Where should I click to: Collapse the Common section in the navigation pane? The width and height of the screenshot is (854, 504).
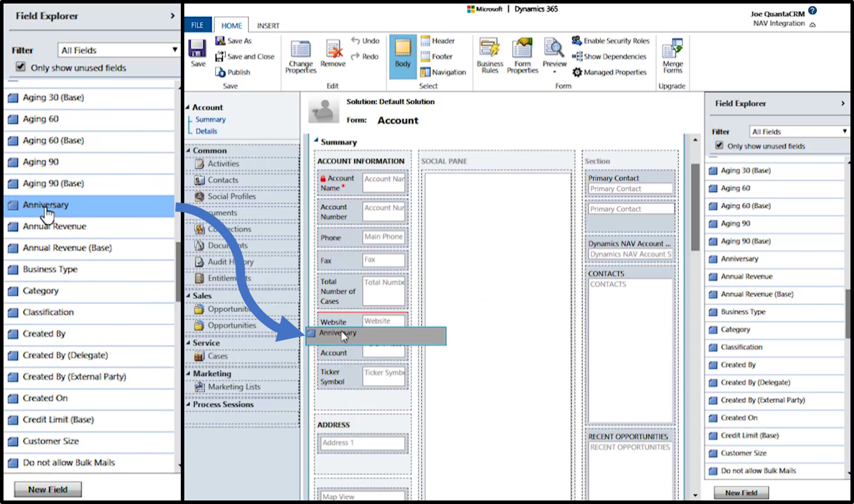click(189, 150)
